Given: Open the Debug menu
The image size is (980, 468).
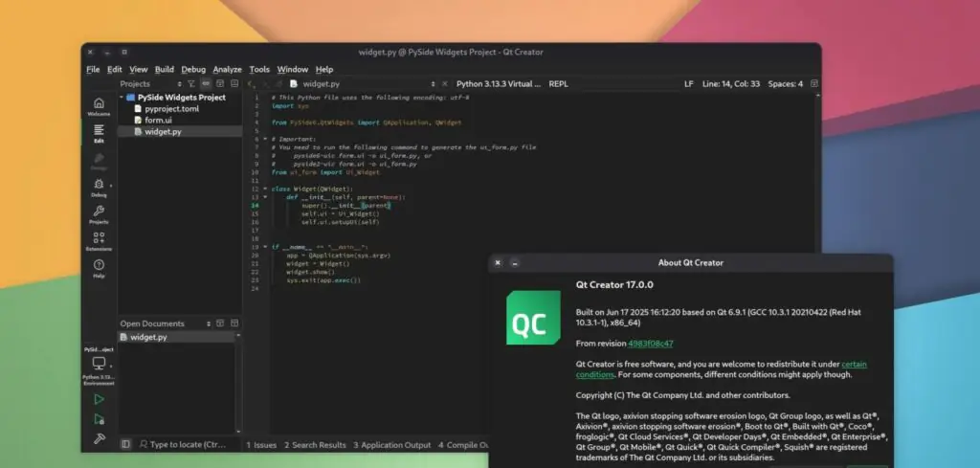Looking at the screenshot, I should click(x=193, y=69).
